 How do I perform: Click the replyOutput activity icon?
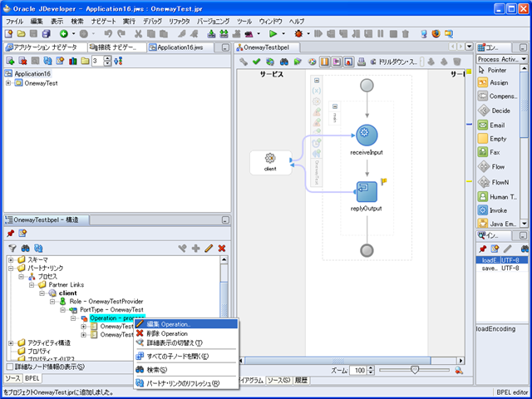point(367,191)
